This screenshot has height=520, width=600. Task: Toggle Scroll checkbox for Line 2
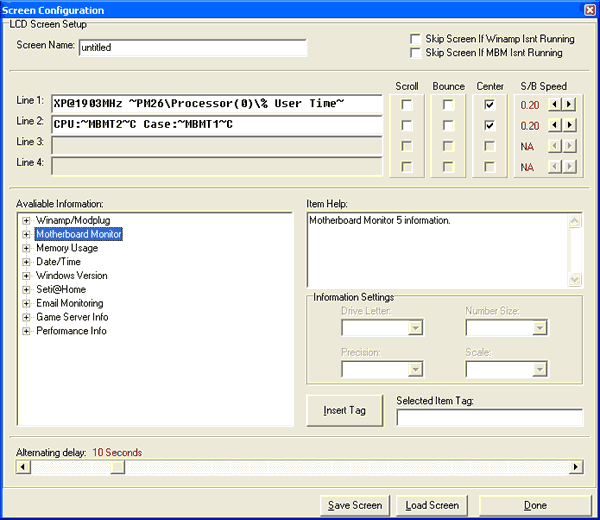407,125
